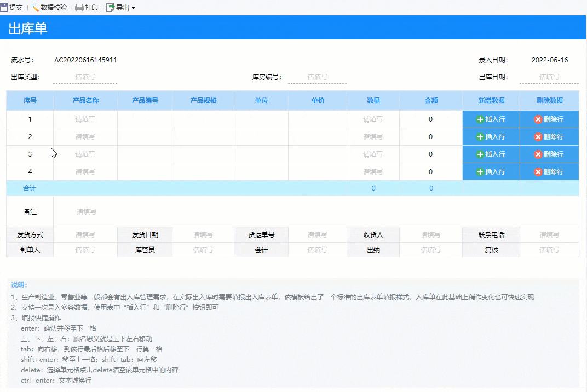Screen dimensions: 587x392
Task: Click serial number AC20220616145911
Action: [85, 60]
